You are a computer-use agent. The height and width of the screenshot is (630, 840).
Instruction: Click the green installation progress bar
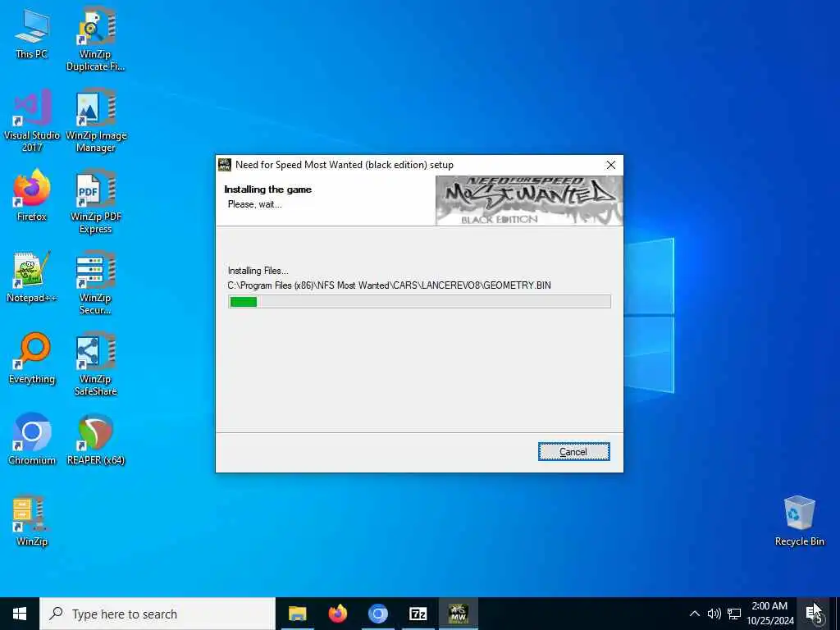point(419,302)
